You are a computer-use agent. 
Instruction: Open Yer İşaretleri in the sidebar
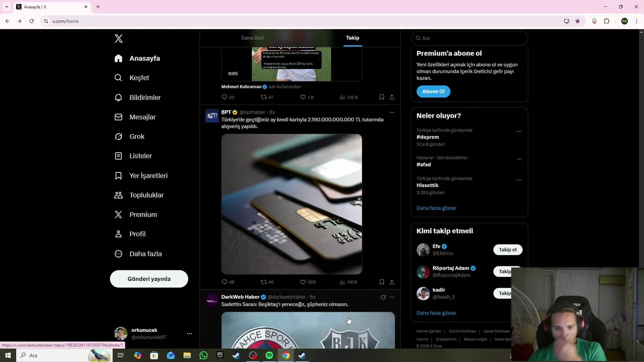[x=141, y=175]
